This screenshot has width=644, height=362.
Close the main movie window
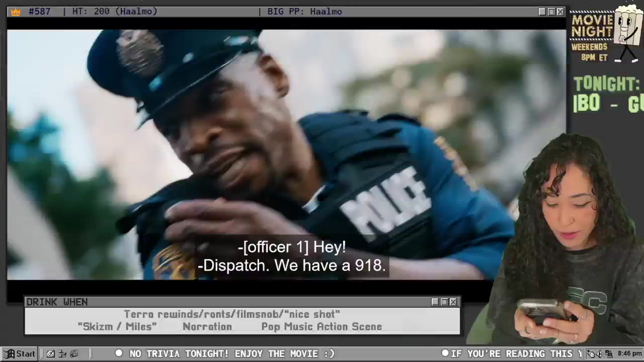(560, 12)
